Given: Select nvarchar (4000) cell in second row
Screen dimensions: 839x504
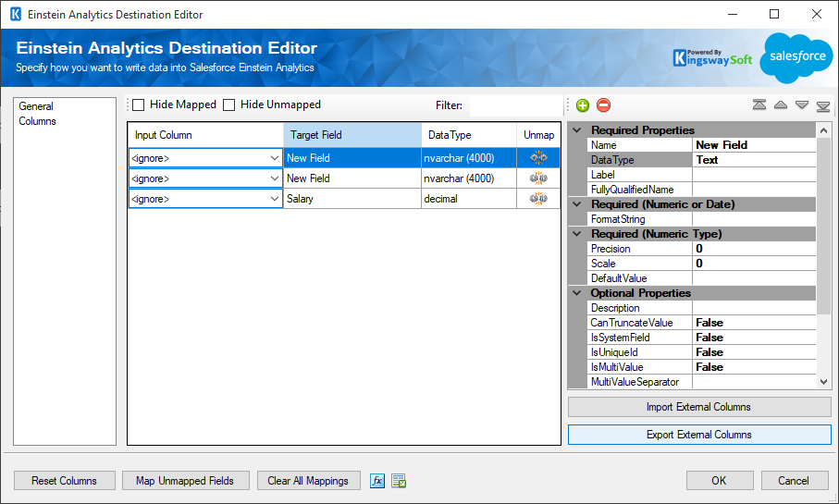Looking at the screenshot, I should (469, 178).
